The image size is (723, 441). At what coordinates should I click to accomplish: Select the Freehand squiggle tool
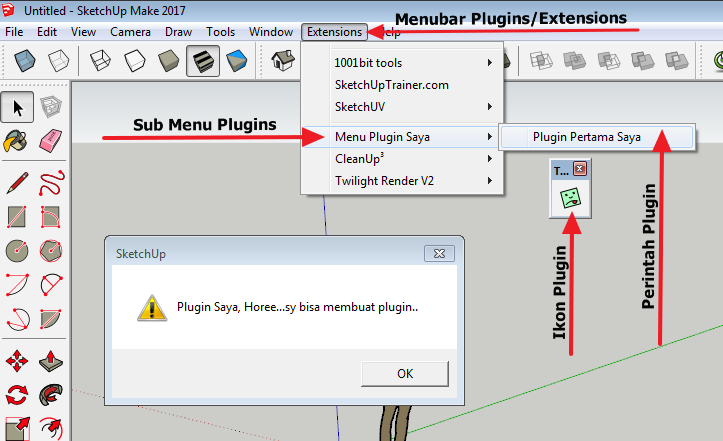[51, 183]
